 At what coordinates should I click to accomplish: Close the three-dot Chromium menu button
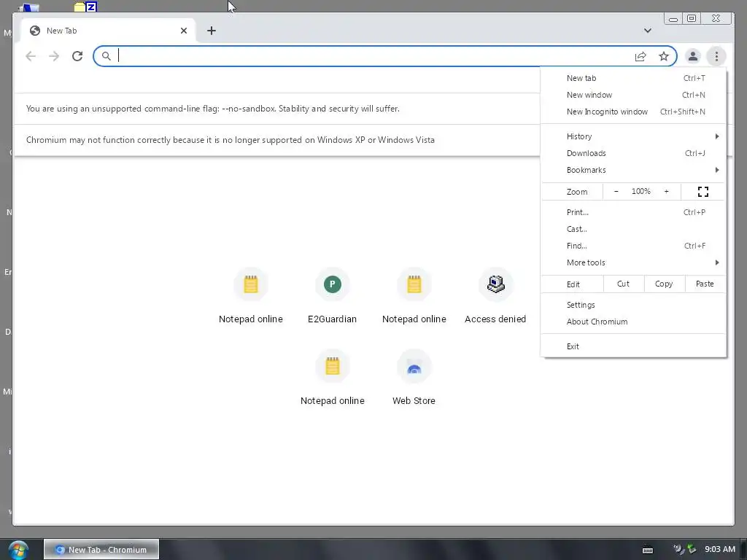[716, 56]
